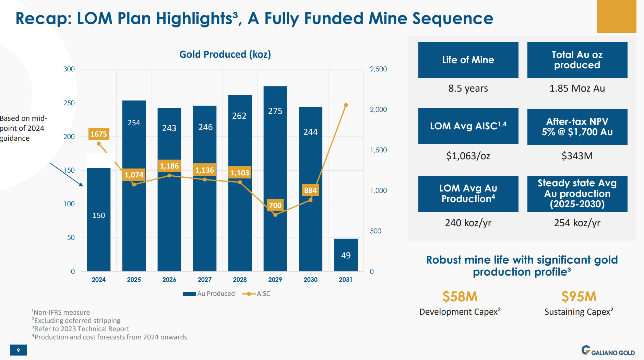
Task: Select the gold square accent in top corner
Action: click(617, 16)
